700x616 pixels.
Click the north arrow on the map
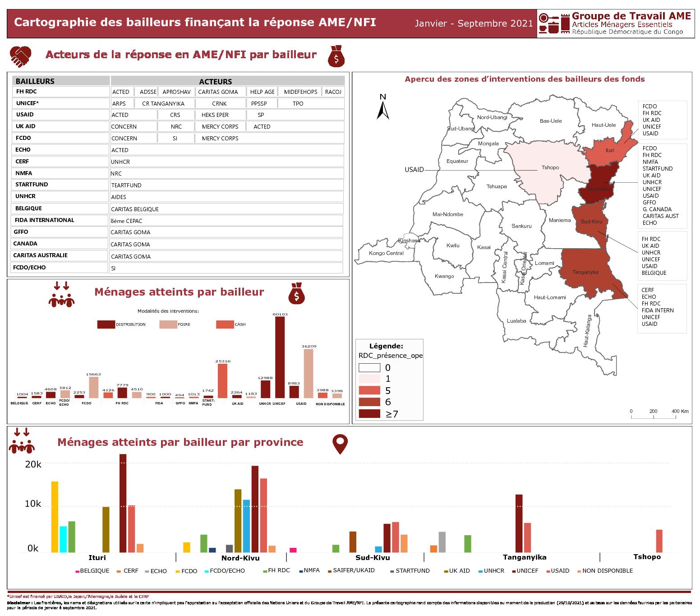[383, 107]
